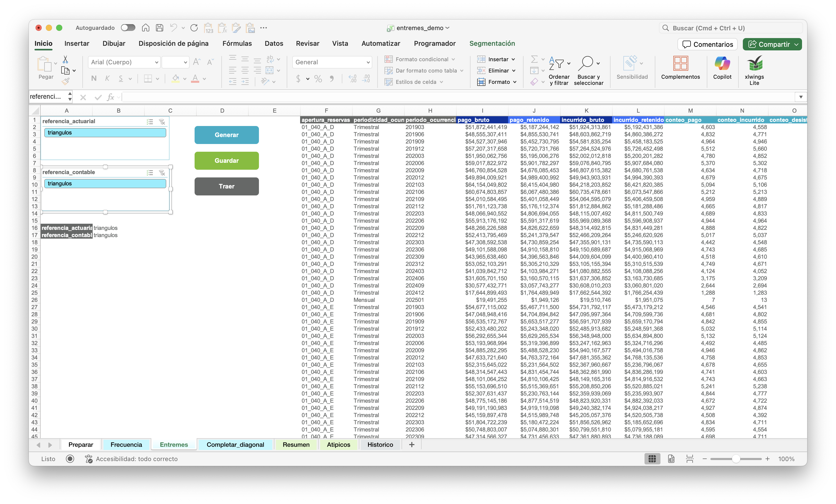Click the Save icon in the title bar
836x504 pixels.
[x=160, y=28]
